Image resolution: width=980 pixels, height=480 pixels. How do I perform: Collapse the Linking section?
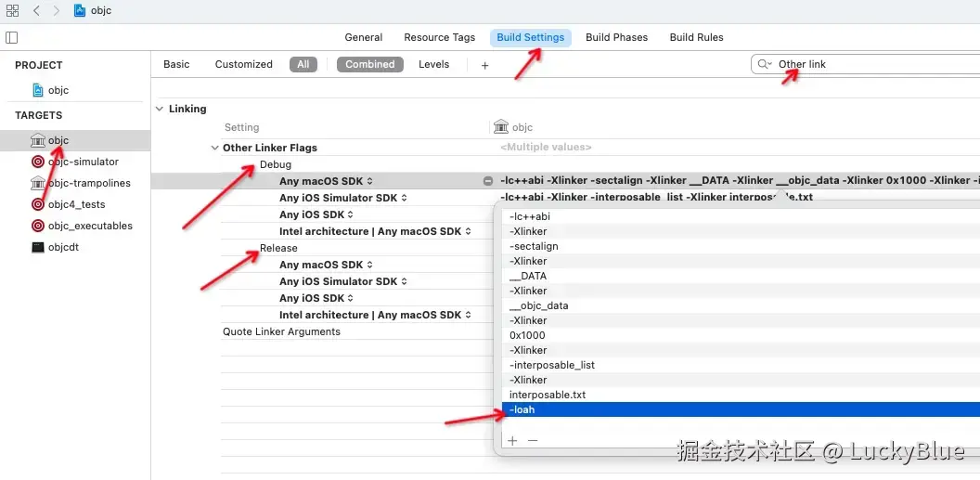(x=160, y=109)
